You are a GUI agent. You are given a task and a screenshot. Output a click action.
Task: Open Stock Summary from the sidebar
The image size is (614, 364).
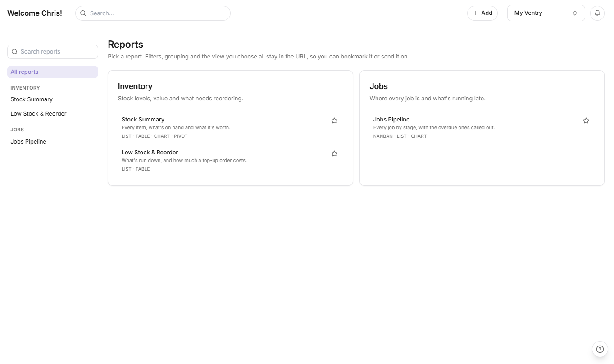(32, 99)
